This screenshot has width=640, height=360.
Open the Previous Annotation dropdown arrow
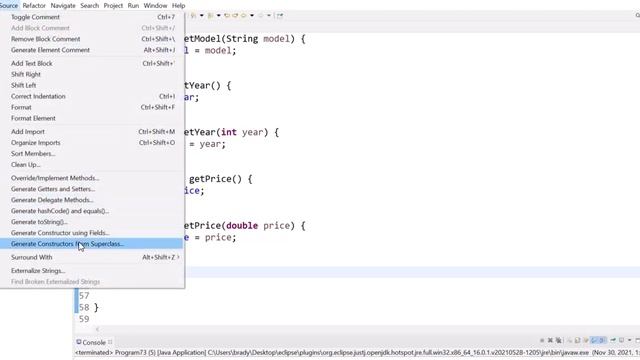[x=218, y=16]
